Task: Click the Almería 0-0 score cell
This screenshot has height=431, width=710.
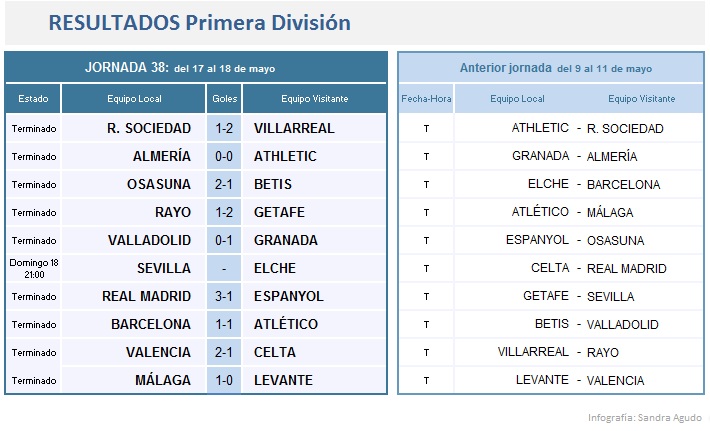Action: tap(224, 156)
